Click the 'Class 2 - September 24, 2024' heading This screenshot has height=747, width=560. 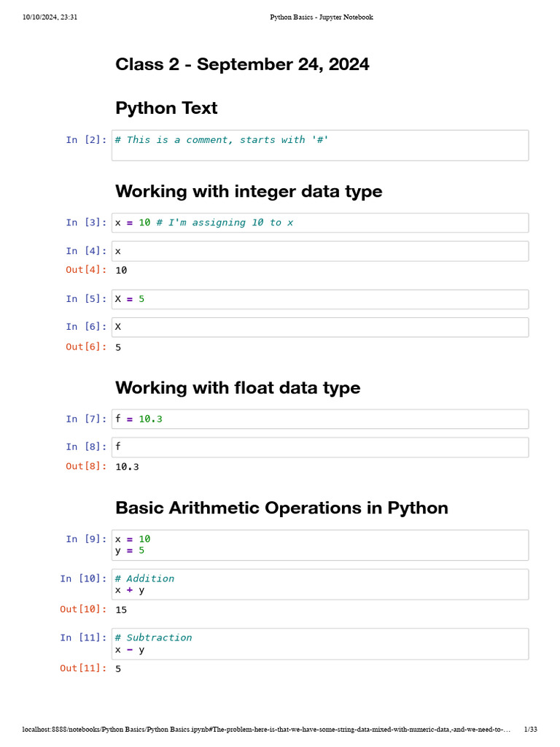(242, 64)
